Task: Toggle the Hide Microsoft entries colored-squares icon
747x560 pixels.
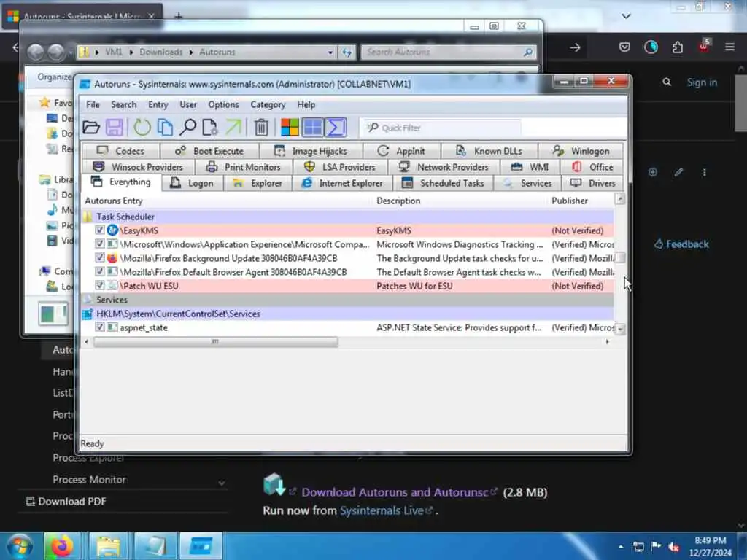Action: [x=290, y=128]
